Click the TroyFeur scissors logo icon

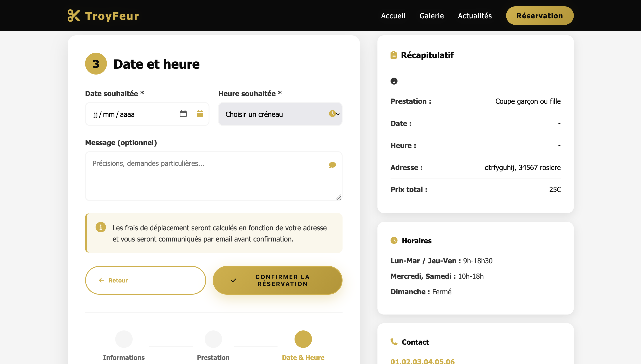[74, 16]
